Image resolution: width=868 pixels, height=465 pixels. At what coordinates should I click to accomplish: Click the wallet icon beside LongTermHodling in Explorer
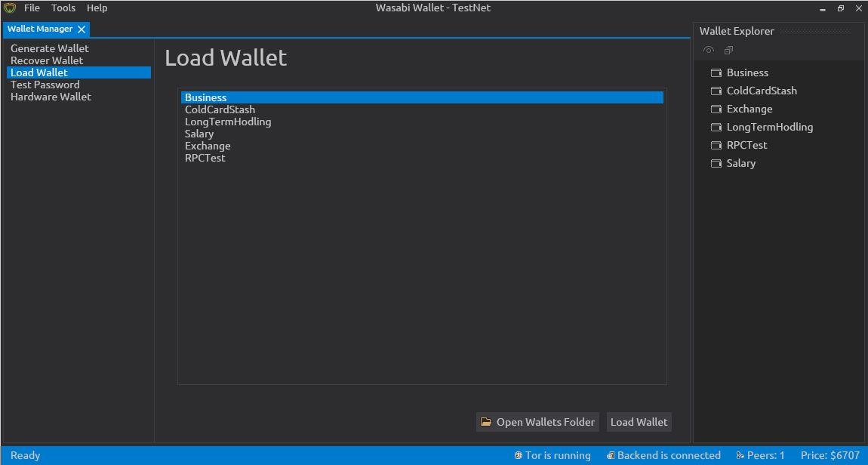tap(716, 128)
